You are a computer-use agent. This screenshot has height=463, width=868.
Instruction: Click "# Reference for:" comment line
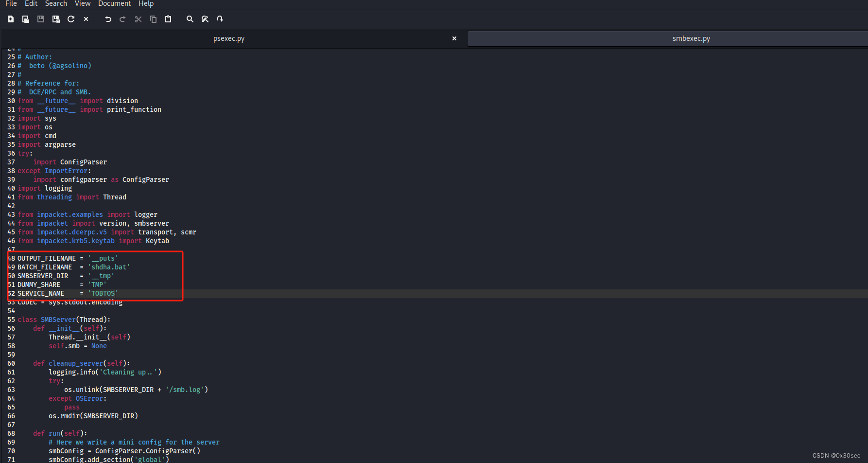[x=49, y=83]
